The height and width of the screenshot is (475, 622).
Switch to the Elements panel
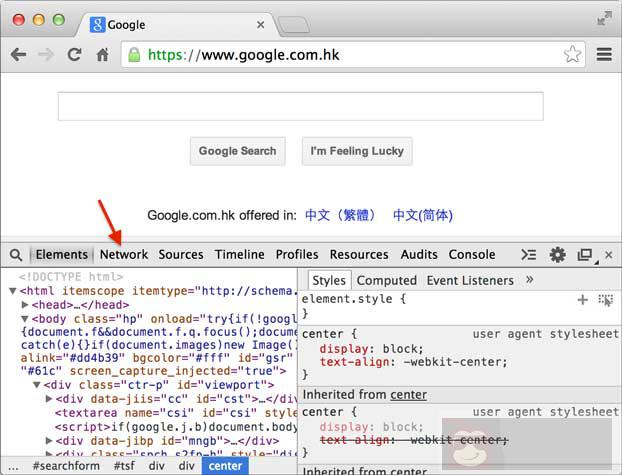(x=62, y=254)
